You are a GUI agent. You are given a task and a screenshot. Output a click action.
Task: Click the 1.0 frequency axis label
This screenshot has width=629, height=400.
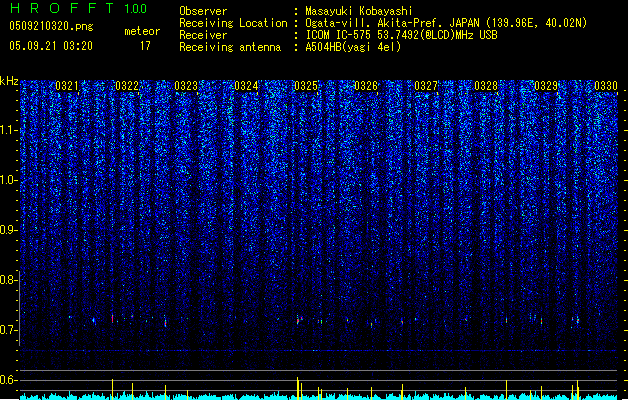(9, 180)
